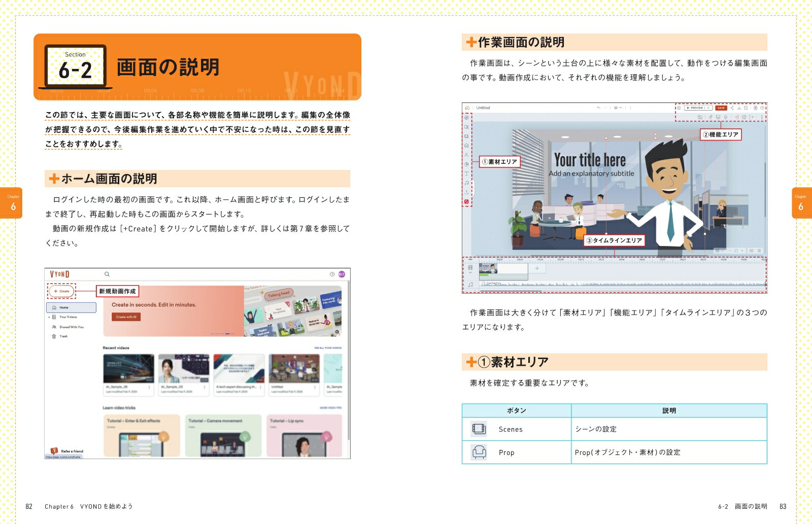
Task: Open the Audio music note icon in sidebar
Action: click(466, 183)
